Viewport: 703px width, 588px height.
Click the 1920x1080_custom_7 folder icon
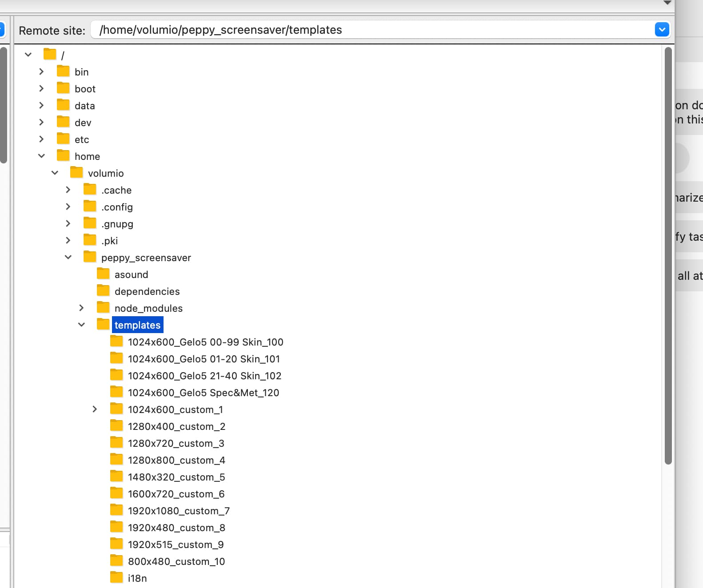[x=116, y=510]
